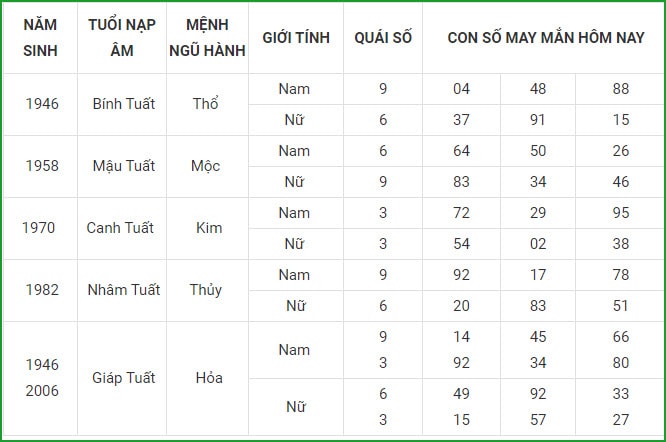Click the MỆNH NGŨ HÀNH header
This screenshot has width=666, height=442.
pos(207,38)
